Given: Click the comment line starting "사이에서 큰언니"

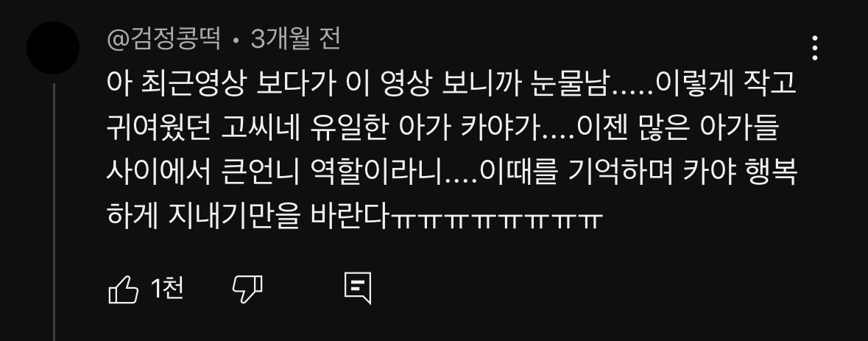Looking at the screenshot, I should 452,172.
